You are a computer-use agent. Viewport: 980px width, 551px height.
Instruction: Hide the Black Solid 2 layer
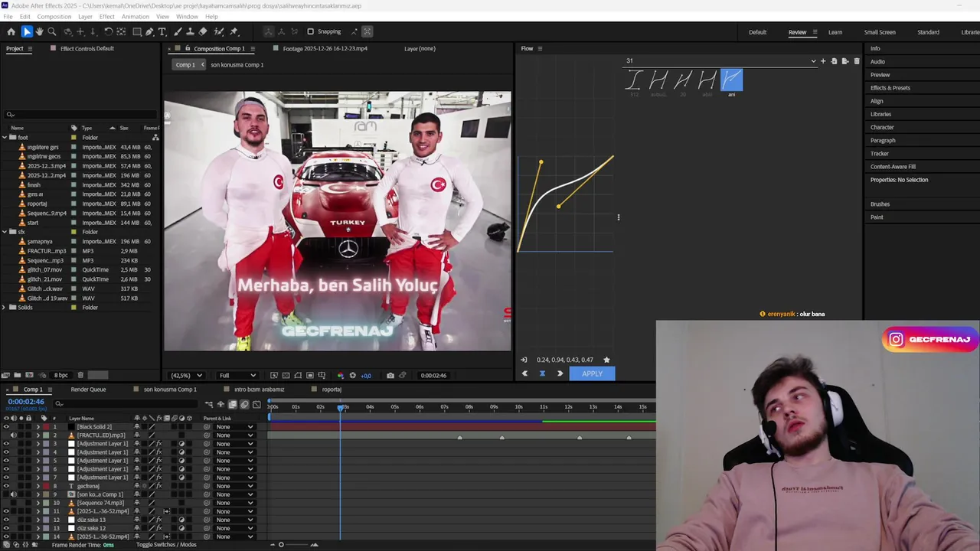tap(6, 427)
